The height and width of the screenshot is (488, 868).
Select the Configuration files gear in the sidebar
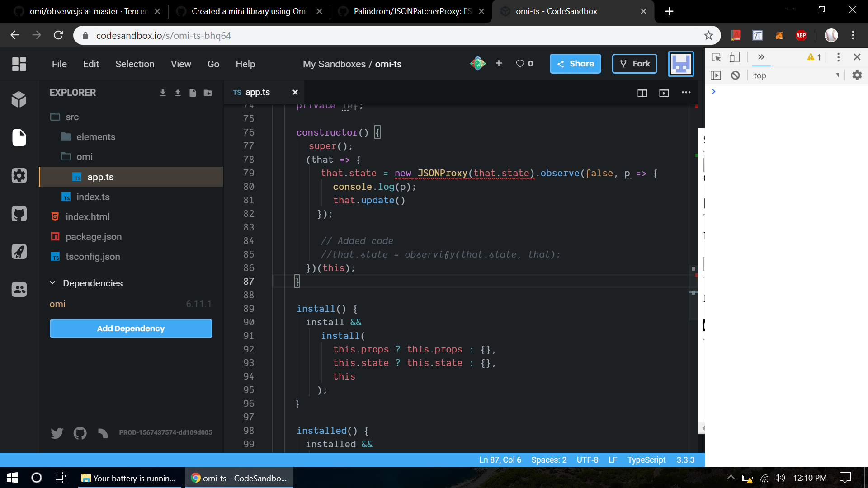click(x=19, y=176)
